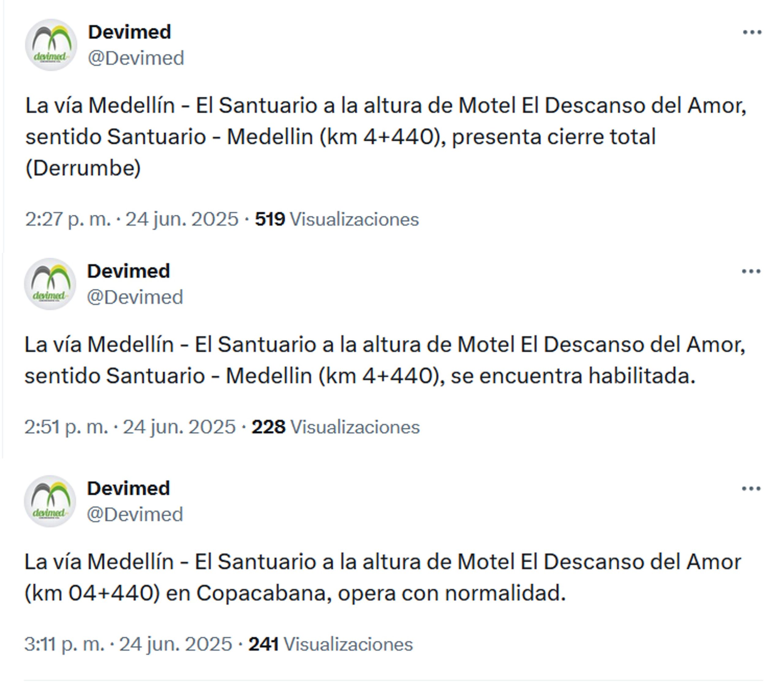Image resolution: width=784 pixels, height=683 pixels.
Task: Open Devimed display name on the 'opera con normalidad' tweet
Action: [x=128, y=488]
